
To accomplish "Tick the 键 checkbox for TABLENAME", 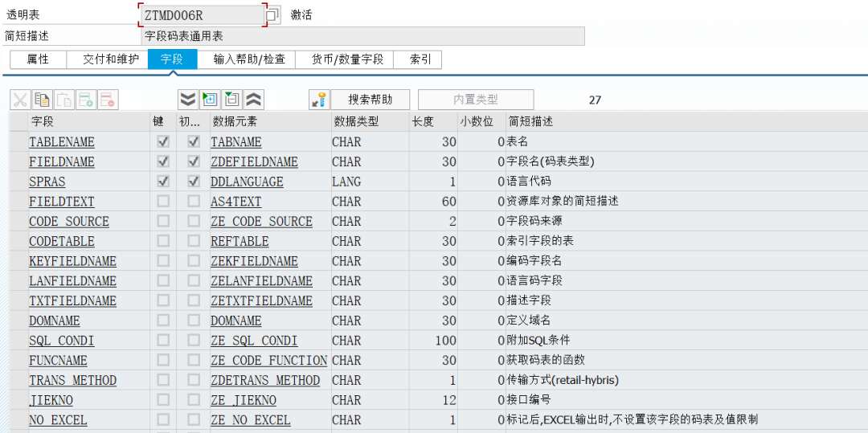I will [x=162, y=142].
